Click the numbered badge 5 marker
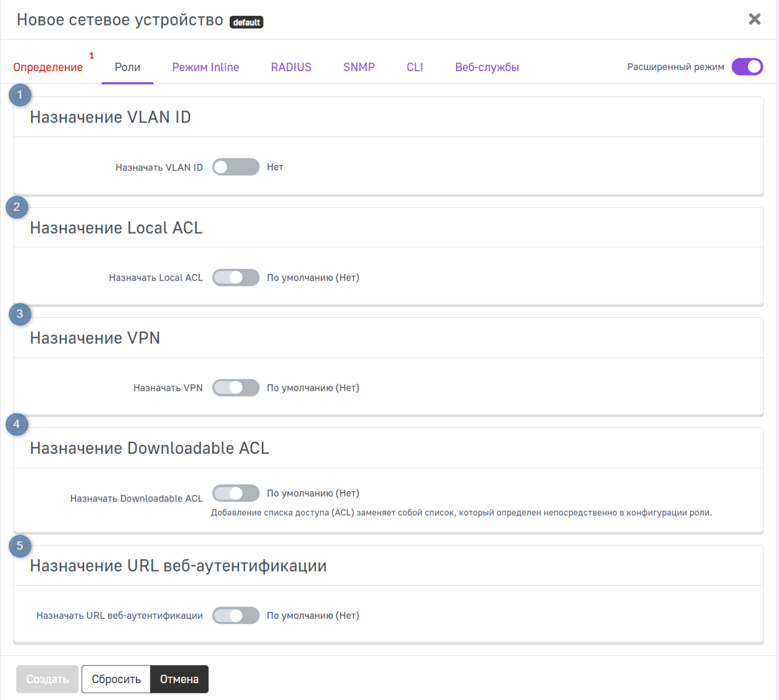The width and height of the screenshot is (779, 700). click(20, 546)
